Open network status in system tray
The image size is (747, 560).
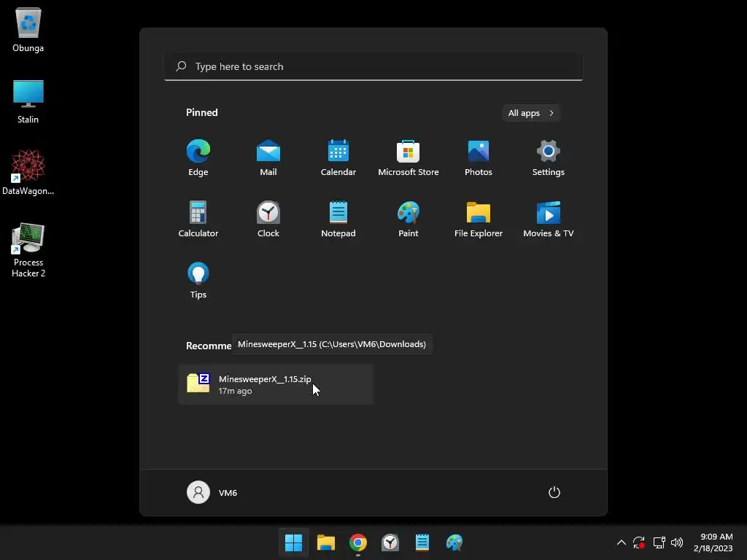pos(659,542)
